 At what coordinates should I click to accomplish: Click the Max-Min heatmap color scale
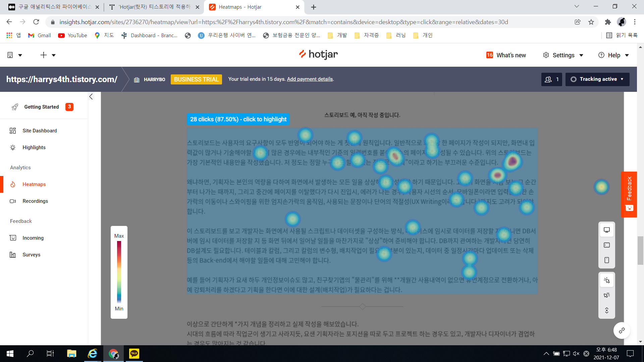click(119, 272)
